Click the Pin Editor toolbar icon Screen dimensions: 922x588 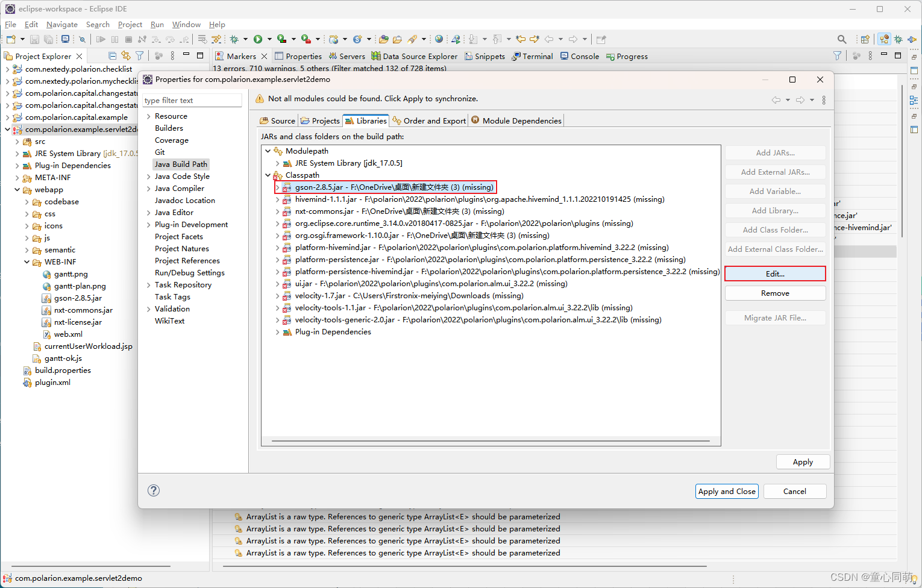601,39
